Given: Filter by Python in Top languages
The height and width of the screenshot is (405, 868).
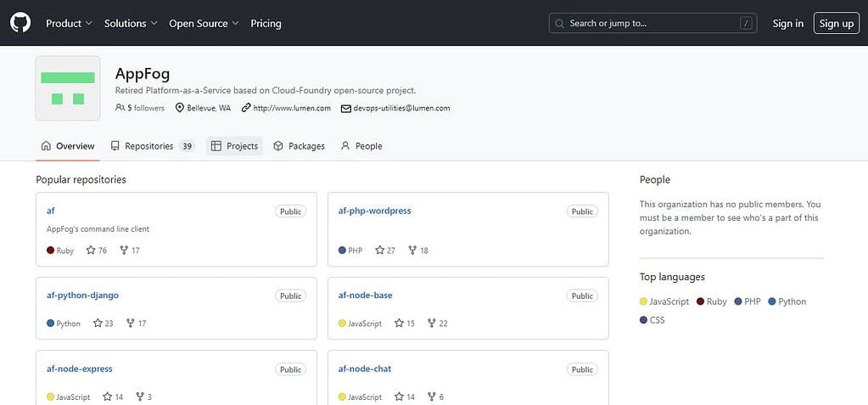Looking at the screenshot, I should tap(787, 301).
